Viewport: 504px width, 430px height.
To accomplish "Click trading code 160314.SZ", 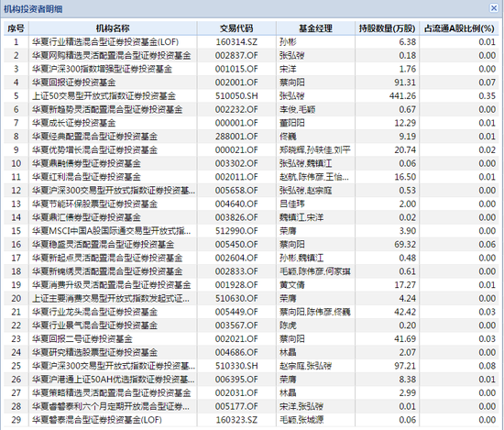I will coord(236,42).
